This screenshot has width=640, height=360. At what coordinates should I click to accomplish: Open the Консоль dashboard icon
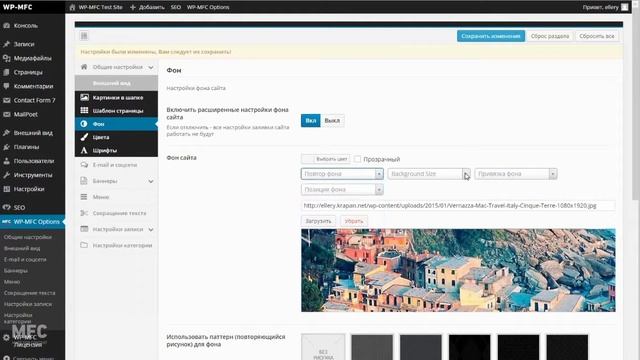(x=7, y=26)
